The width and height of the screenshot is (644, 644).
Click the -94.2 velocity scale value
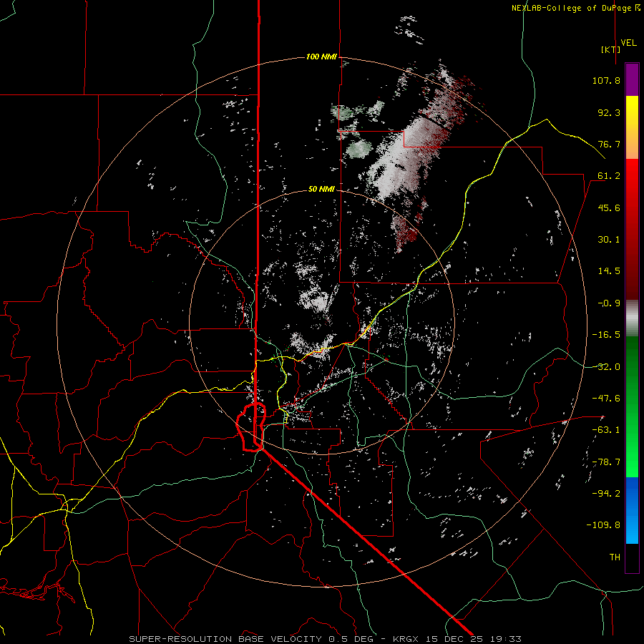coord(606,493)
